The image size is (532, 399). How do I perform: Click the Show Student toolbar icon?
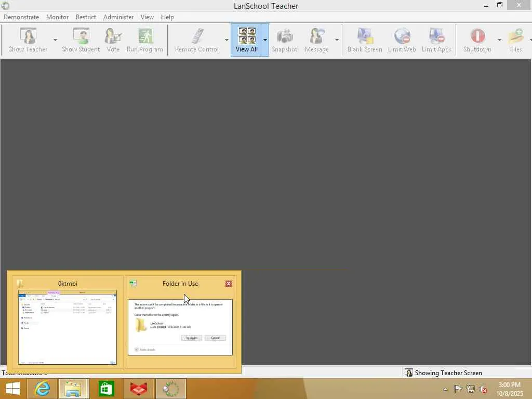(81, 40)
